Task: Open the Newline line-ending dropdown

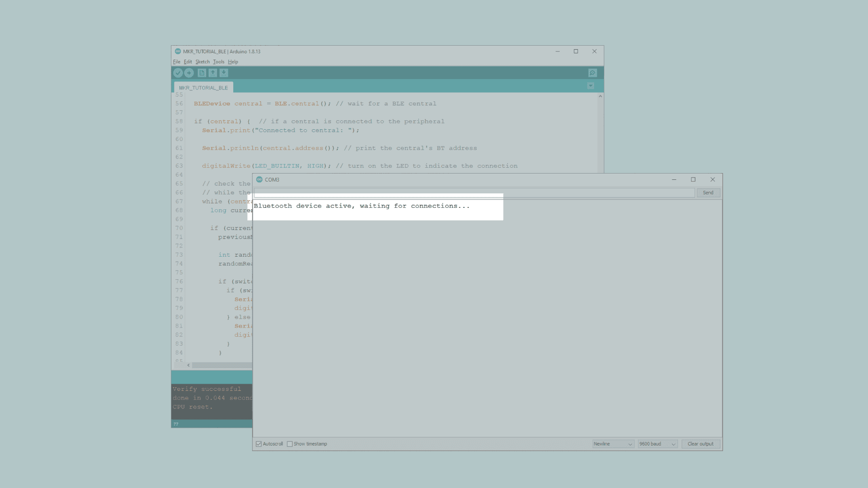Action: point(613,444)
